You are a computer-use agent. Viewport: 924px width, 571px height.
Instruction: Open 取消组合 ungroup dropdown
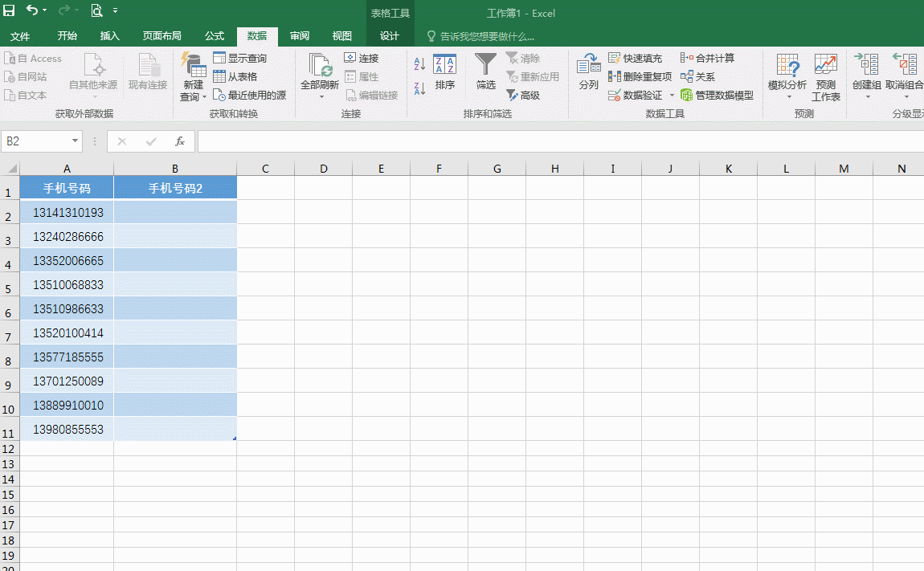pos(905,75)
